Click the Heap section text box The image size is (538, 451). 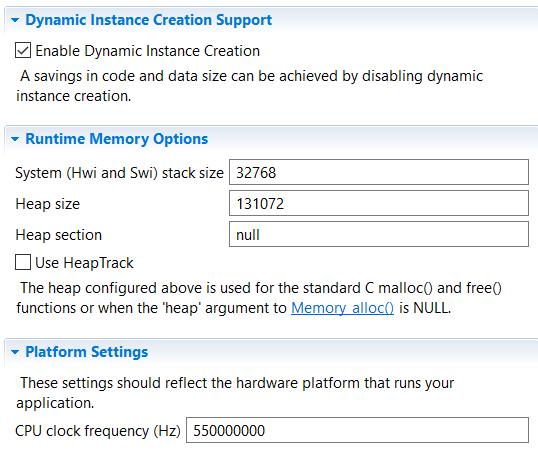tap(379, 234)
